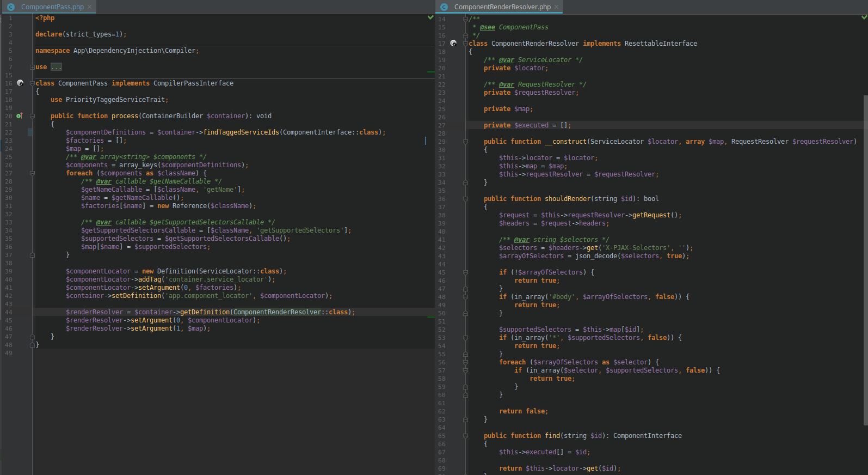This screenshot has height=475, width=868.
Task: Click 'private $executed = [];' line
Action: click(x=527, y=125)
